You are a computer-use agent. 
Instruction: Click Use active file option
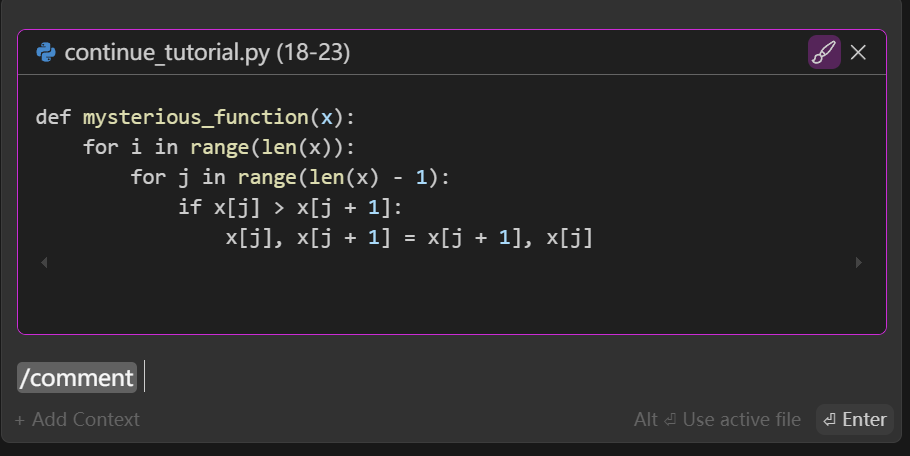[x=717, y=420]
